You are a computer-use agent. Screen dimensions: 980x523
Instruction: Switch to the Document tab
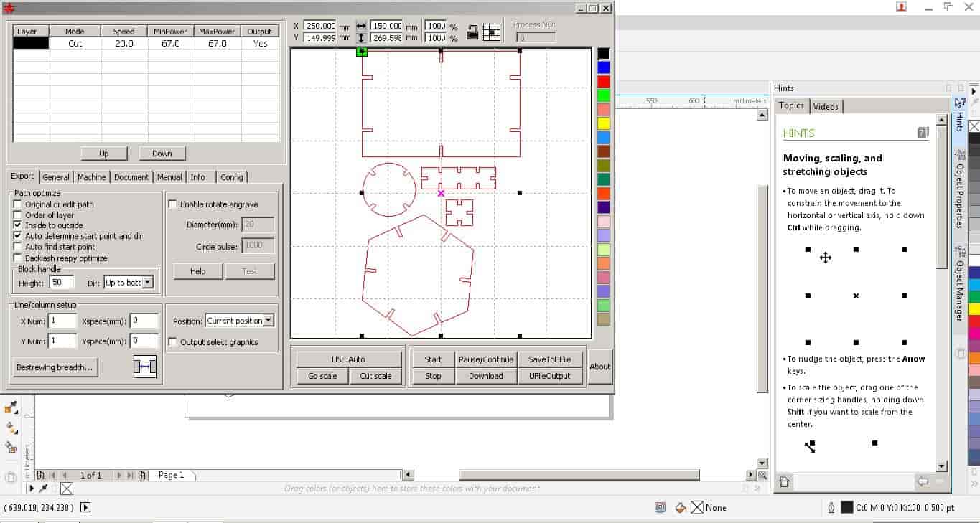pyautogui.click(x=131, y=177)
